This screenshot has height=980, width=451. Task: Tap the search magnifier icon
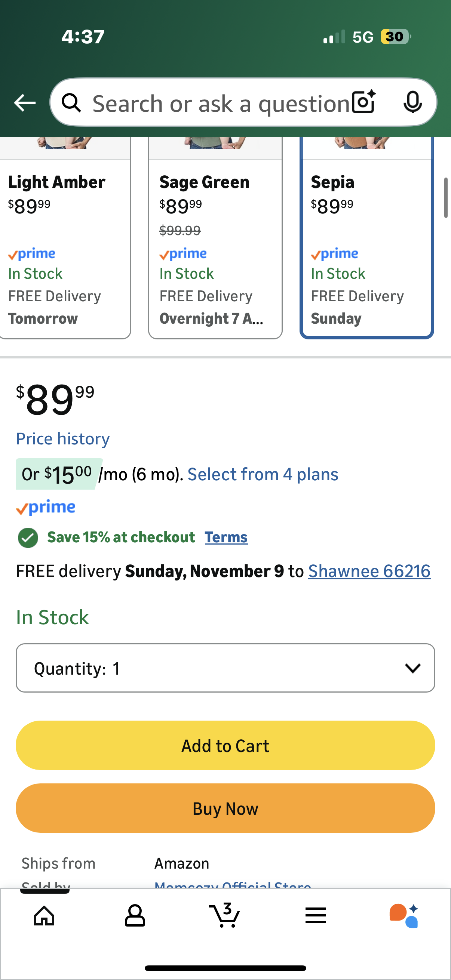click(71, 103)
